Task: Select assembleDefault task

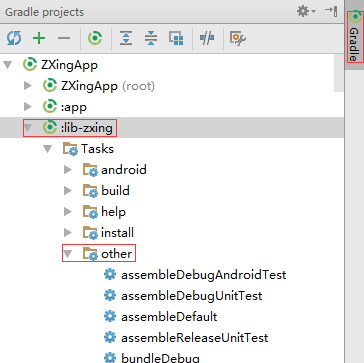Action: tap(160, 317)
